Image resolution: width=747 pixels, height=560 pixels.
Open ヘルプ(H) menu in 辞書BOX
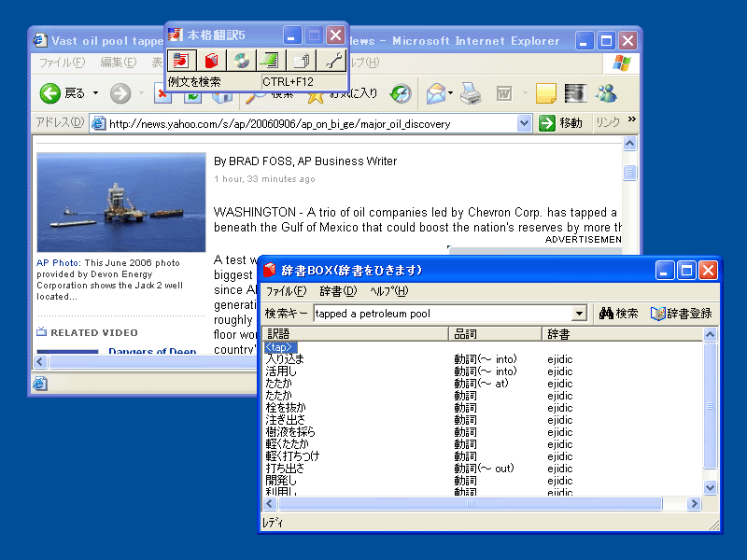[x=389, y=291]
